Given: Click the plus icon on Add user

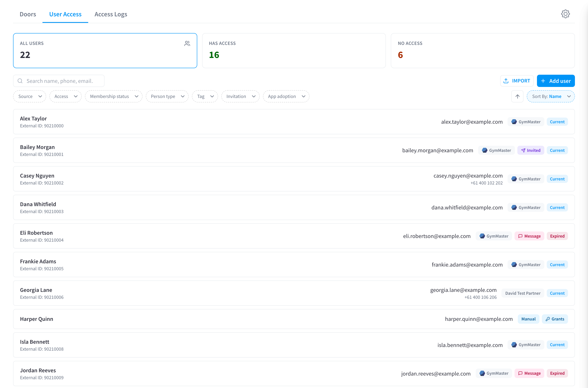Looking at the screenshot, I should pos(543,81).
